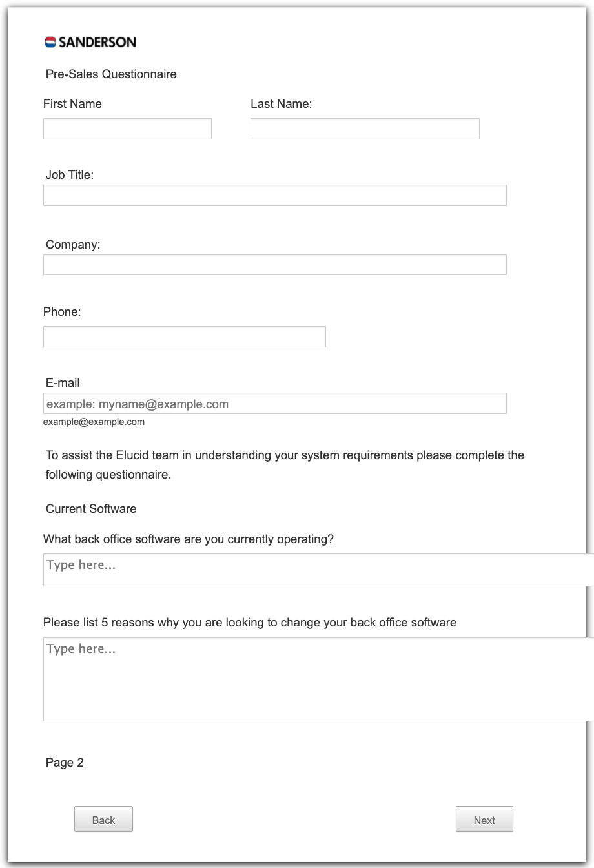Click the First Name input field
The width and height of the screenshot is (594, 868).
(x=127, y=129)
